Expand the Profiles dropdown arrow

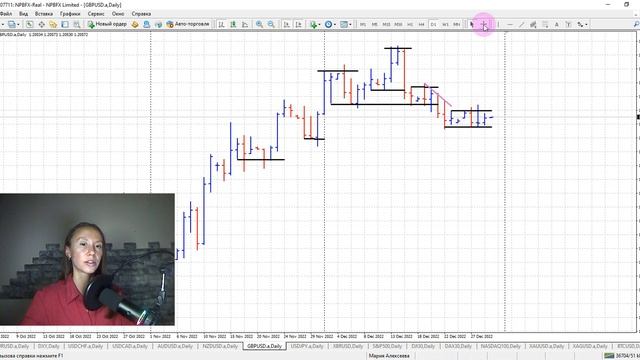click(18, 24)
